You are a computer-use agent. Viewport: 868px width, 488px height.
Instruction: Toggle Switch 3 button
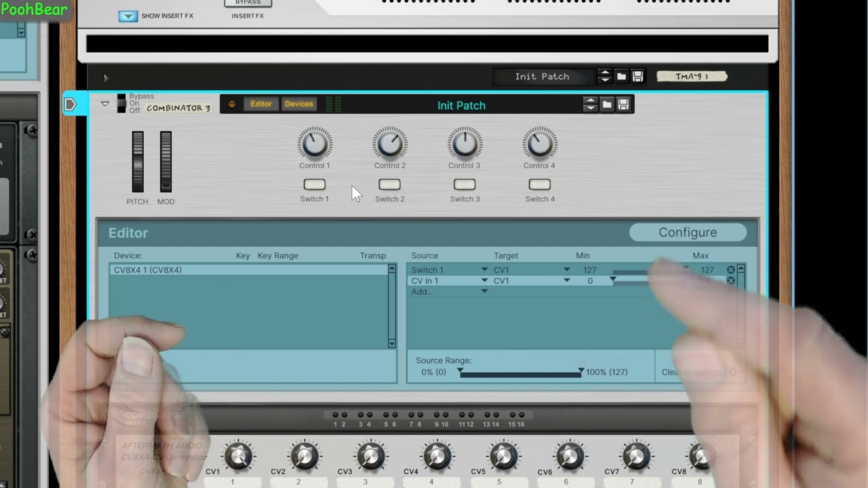coord(465,184)
